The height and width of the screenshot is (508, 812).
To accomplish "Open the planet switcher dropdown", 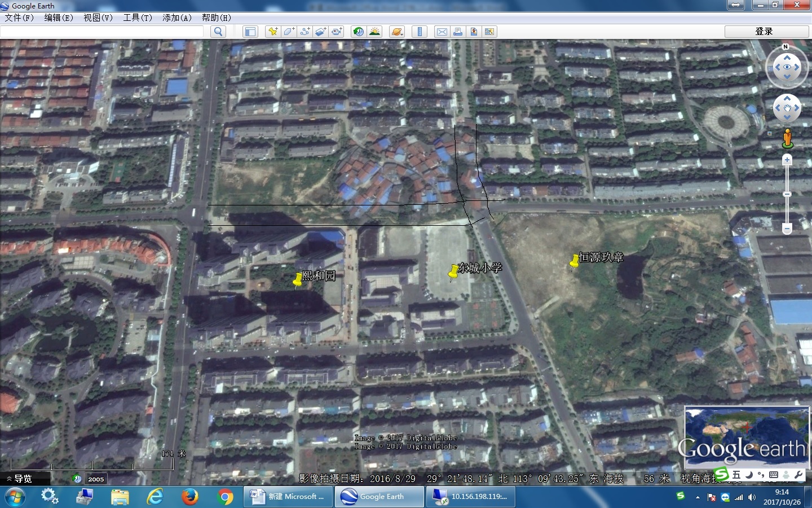I will 397,32.
